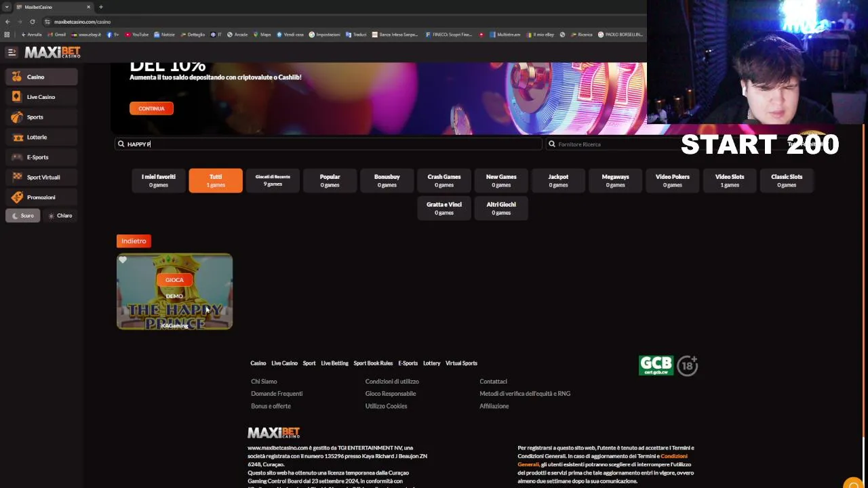Select the I miei favoriti category
Viewport: 868px width, 488px height.
click(x=158, y=180)
